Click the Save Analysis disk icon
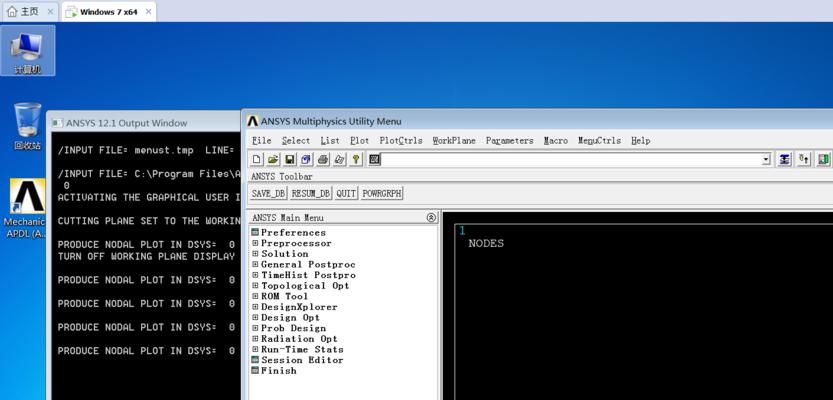 [290, 159]
